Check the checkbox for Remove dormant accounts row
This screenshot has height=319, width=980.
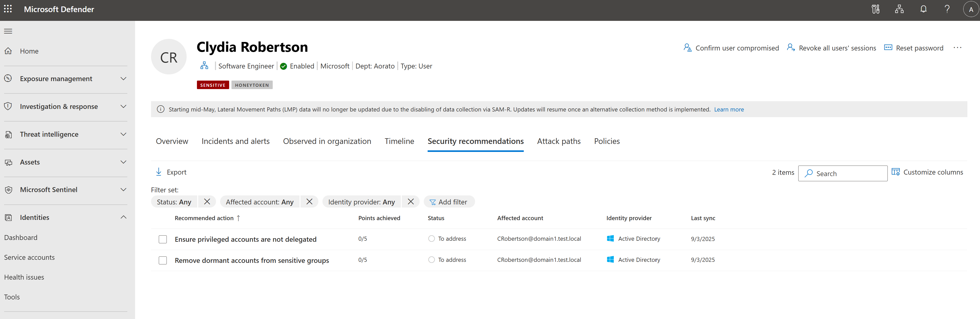[x=163, y=261]
